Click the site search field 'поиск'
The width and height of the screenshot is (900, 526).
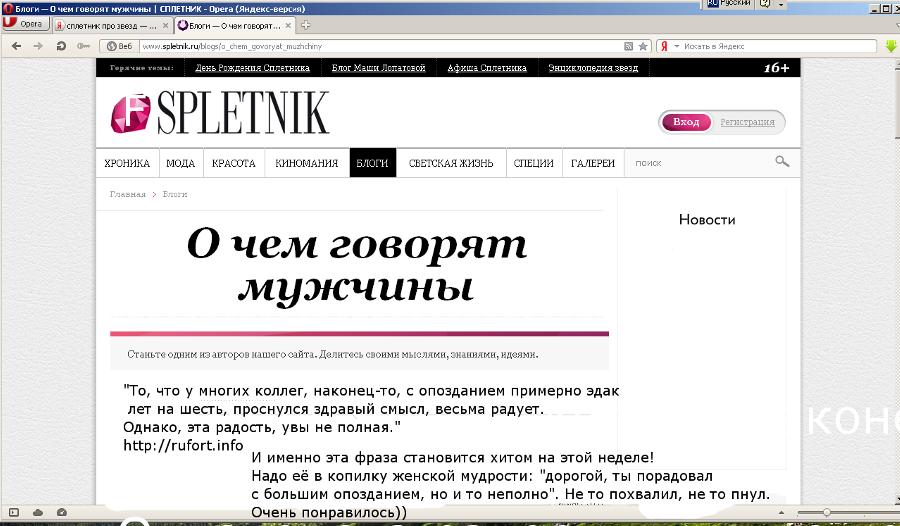pos(700,163)
